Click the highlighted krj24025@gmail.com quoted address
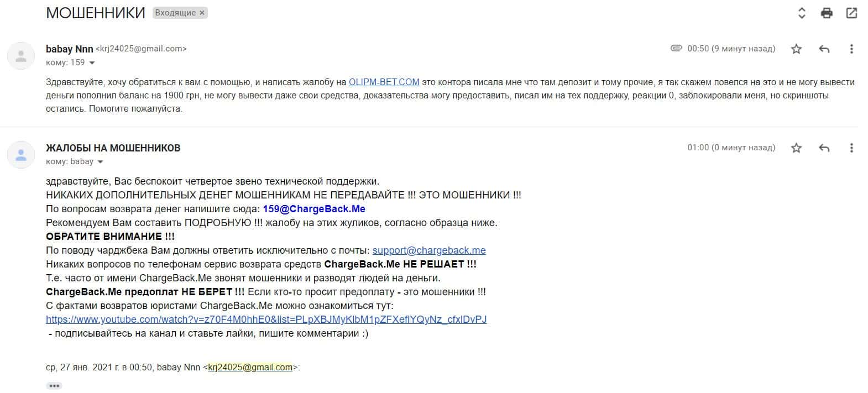Image resolution: width=868 pixels, height=393 pixels. click(250, 367)
